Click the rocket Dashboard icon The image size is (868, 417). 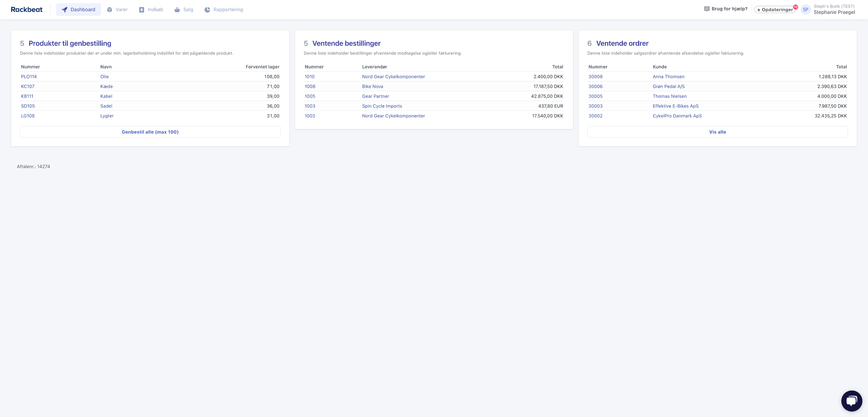(x=64, y=9)
